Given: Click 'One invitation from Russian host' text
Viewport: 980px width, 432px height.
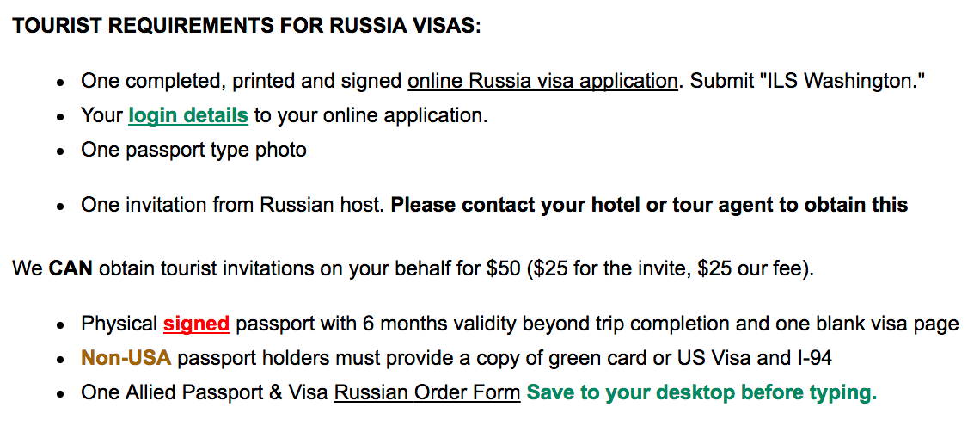Looking at the screenshot, I should coord(232,205).
